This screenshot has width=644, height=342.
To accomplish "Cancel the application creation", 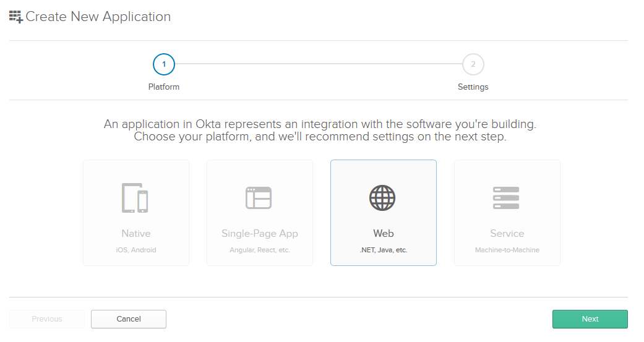I will click(x=129, y=319).
